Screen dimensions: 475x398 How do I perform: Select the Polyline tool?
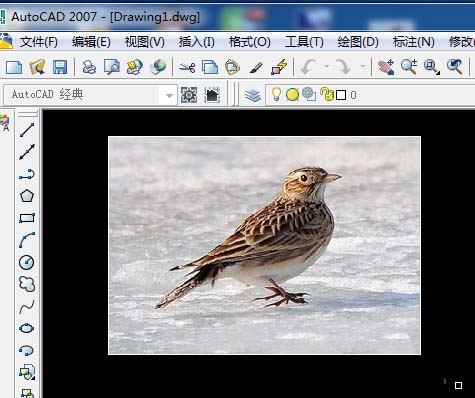pyautogui.click(x=27, y=174)
